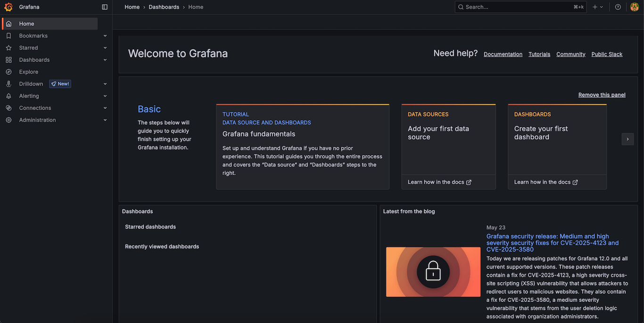This screenshot has height=323, width=644.
Task: Click Remove this panel
Action: 602,94
